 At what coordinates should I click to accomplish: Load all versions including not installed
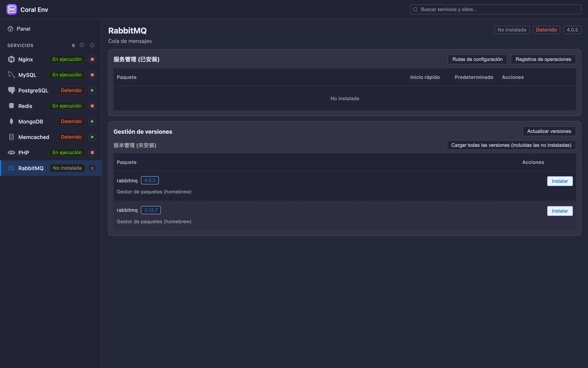point(511,145)
